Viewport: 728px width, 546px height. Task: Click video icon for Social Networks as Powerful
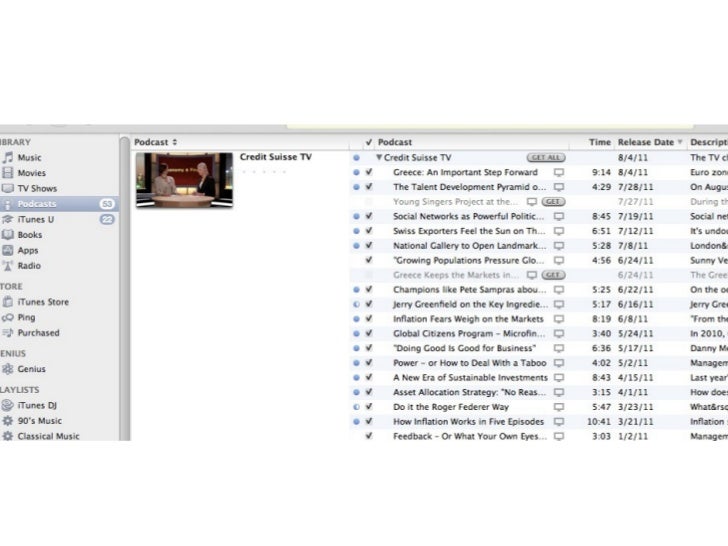[559, 216]
